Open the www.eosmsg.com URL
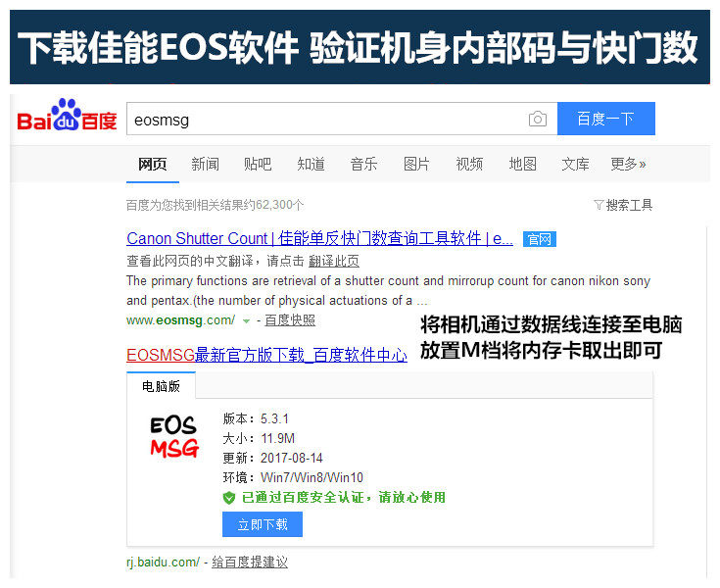Image resolution: width=720 pixels, height=588 pixels. [x=181, y=320]
